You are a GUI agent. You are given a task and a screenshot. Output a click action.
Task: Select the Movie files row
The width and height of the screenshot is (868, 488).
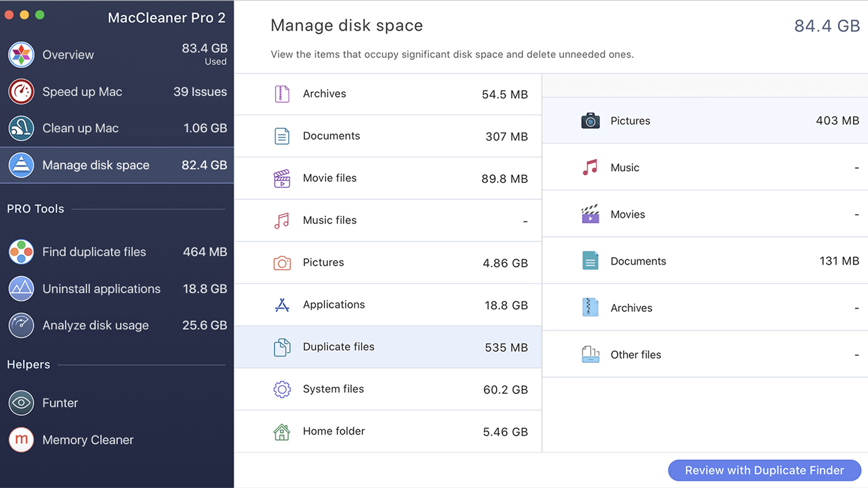388,178
